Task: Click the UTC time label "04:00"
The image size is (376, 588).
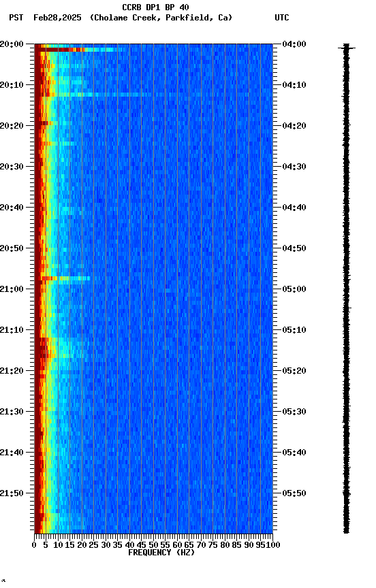Action: tap(294, 44)
